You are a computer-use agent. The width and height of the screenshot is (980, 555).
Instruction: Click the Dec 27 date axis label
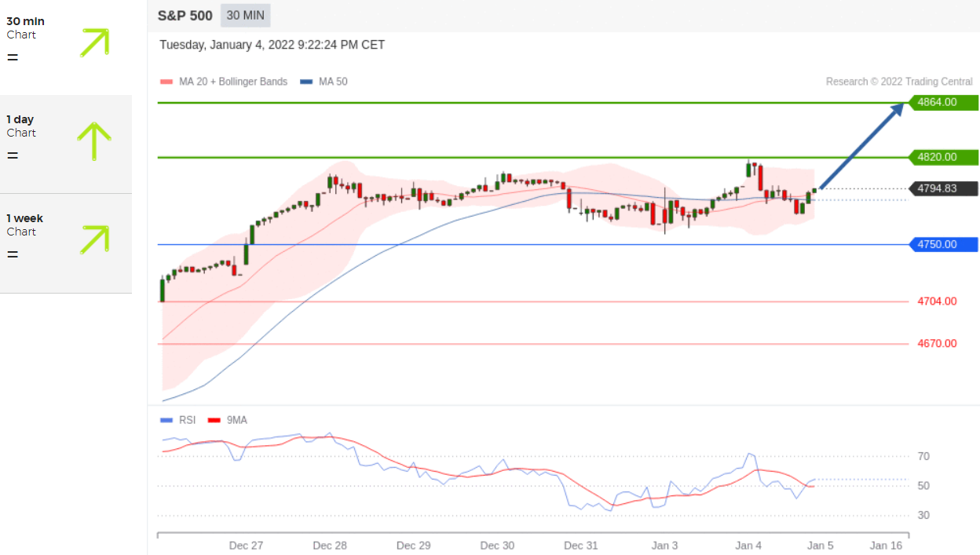point(246,546)
